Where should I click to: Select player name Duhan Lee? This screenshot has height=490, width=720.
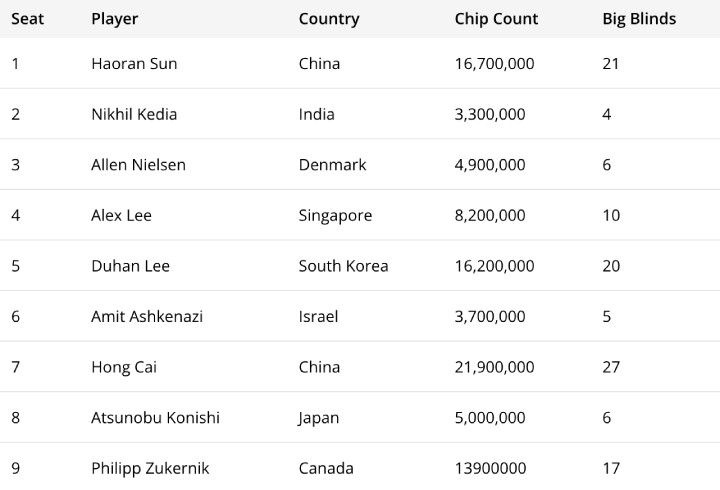click(x=130, y=265)
